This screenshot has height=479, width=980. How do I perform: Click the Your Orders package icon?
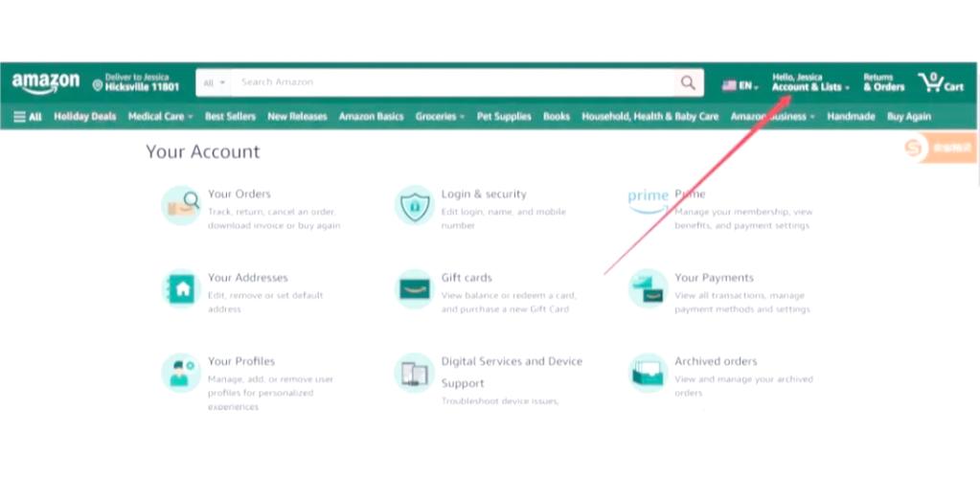pyautogui.click(x=181, y=205)
